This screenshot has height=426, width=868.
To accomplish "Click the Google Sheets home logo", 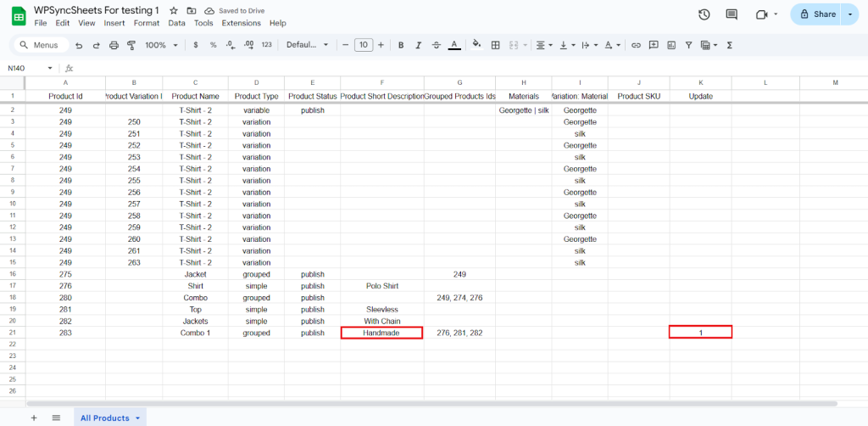I will pyautogui.click(x=19, y=16).
